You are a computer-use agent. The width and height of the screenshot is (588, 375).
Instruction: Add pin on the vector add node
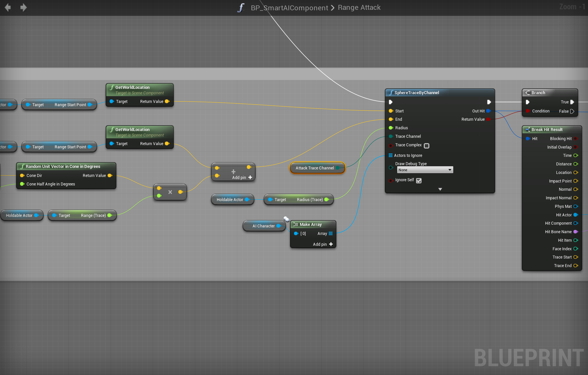coord(250,177)
